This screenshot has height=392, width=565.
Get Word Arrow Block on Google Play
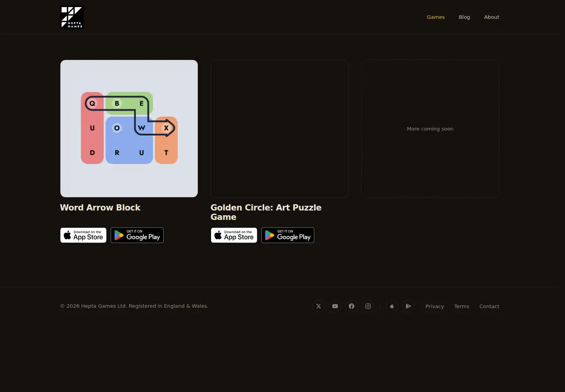(x=137, y=235)
